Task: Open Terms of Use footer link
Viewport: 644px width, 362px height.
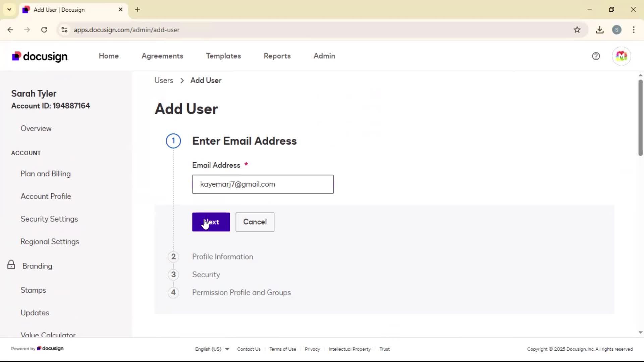Action: [x=282, y=349]
